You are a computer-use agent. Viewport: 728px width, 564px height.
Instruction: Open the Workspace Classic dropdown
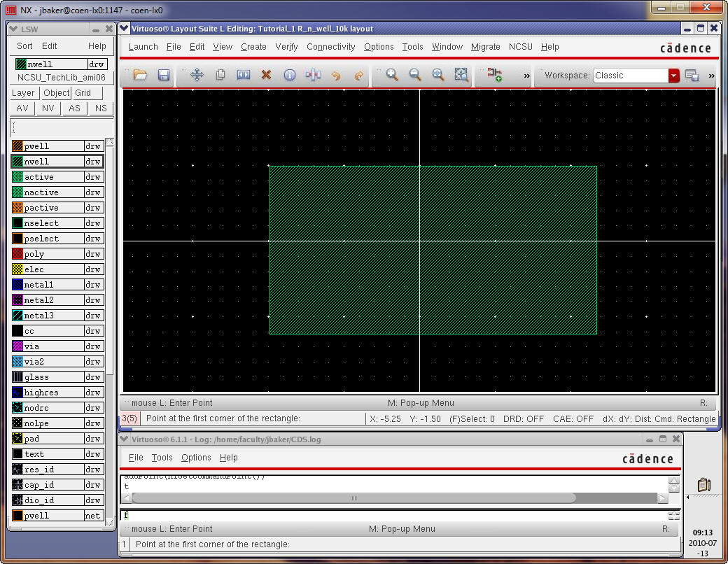coord(673,76)
